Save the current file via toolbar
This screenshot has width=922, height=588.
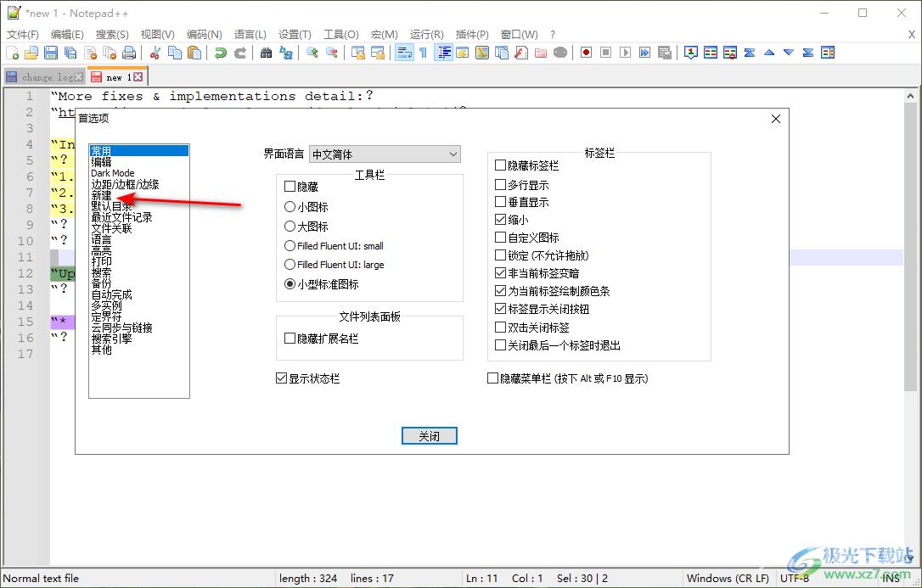(51, 53)
